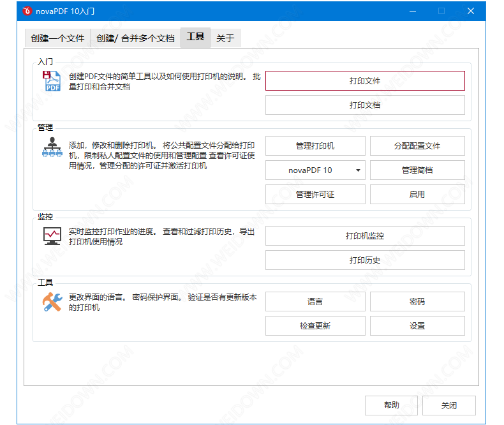
Task: Close the window with the X icon
Action: point(471,11)
